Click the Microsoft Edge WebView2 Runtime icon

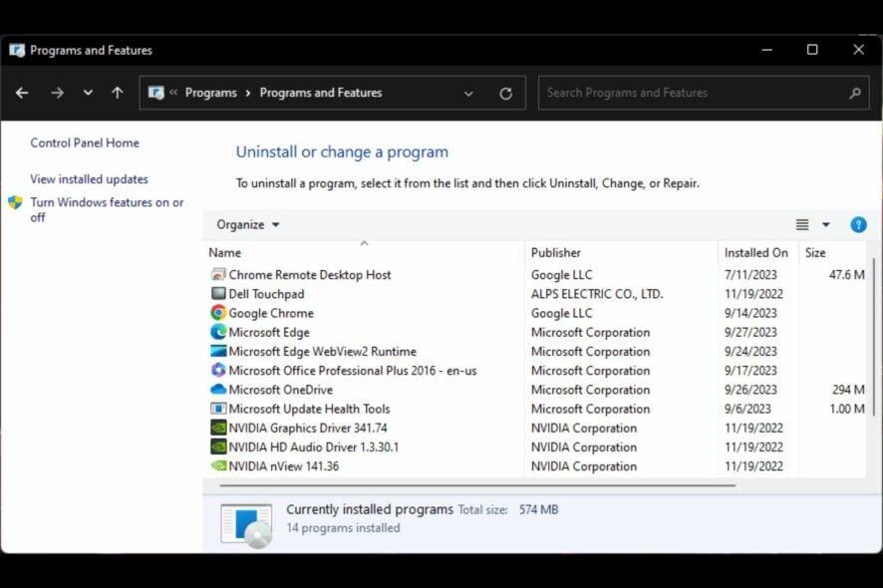(x=218, y=351)
